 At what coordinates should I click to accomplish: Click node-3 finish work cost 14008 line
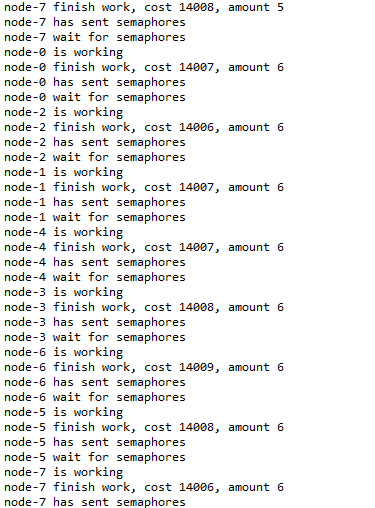pyautogui.click(x=144, y=307)
